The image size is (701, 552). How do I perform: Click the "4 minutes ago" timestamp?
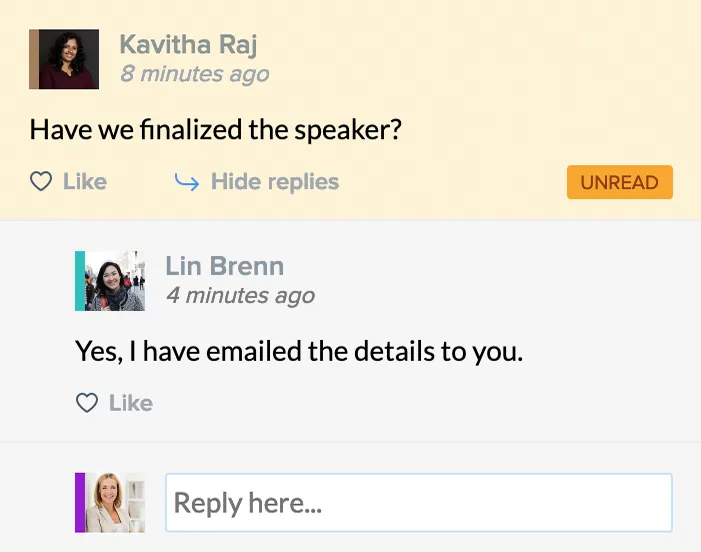240,295
